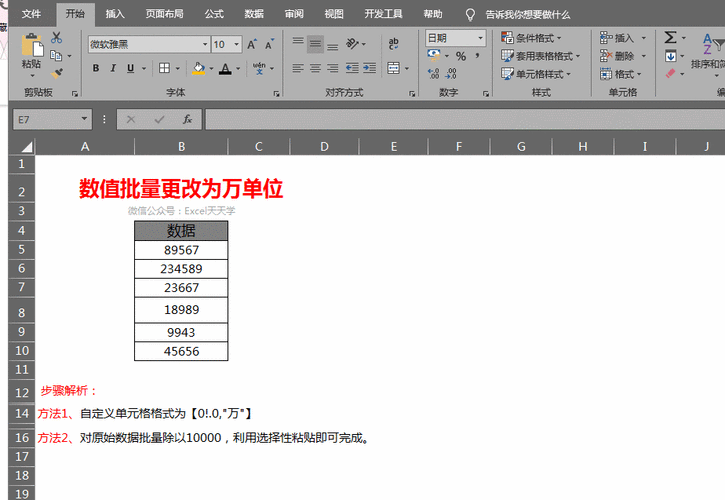Center text horizontally
The width and height of the screenshot is (725, 500).
[315, 68]
